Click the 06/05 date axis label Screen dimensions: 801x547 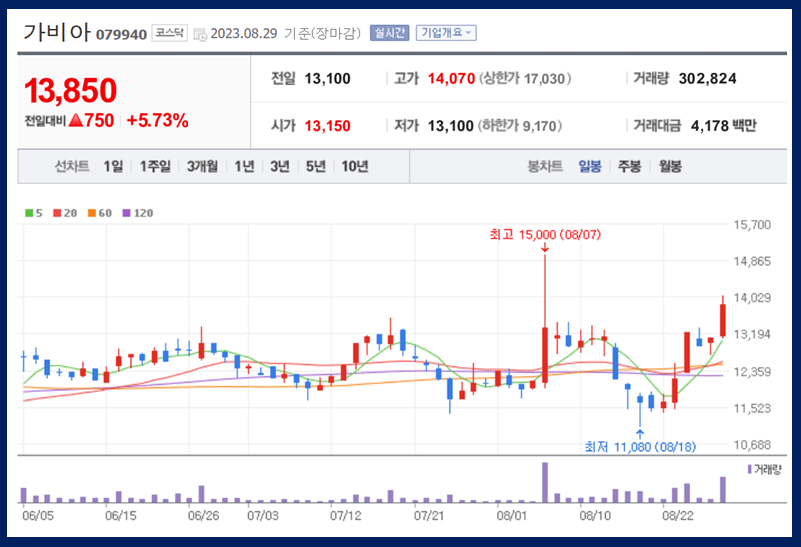coord(38,515)
